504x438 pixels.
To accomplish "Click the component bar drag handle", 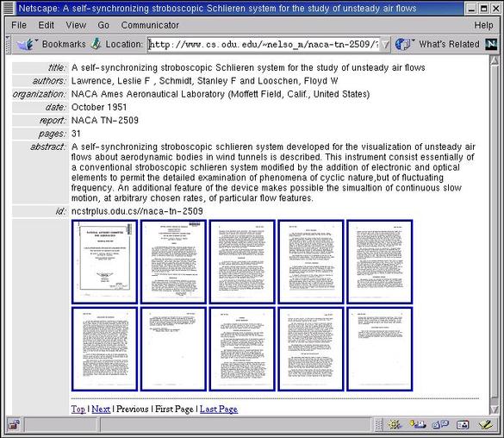I will coord(379,425).
